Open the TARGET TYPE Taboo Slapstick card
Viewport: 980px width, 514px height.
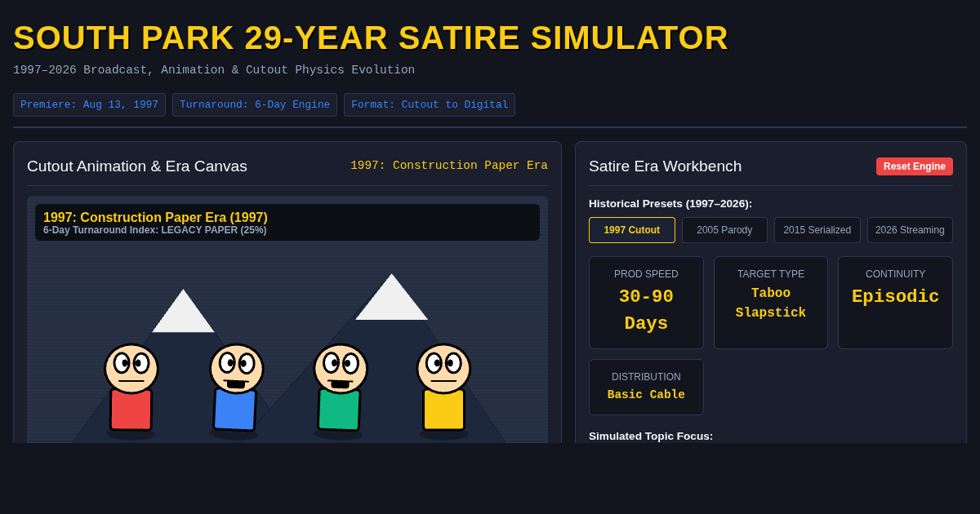pos(771,303)
